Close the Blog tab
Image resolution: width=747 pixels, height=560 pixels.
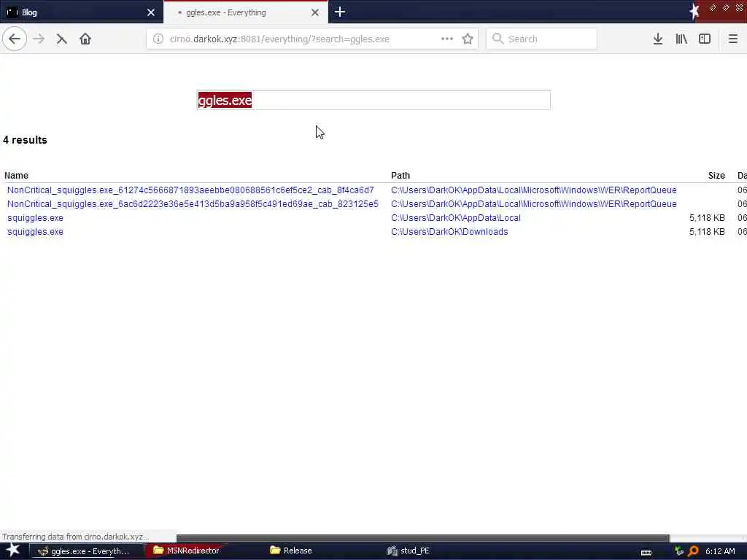coord(150,12)
